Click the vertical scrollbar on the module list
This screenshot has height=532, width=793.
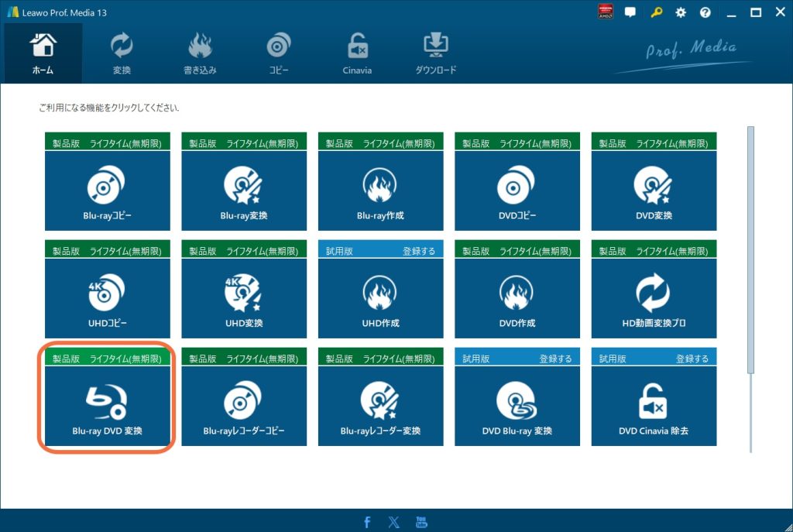tap(750, 248)
